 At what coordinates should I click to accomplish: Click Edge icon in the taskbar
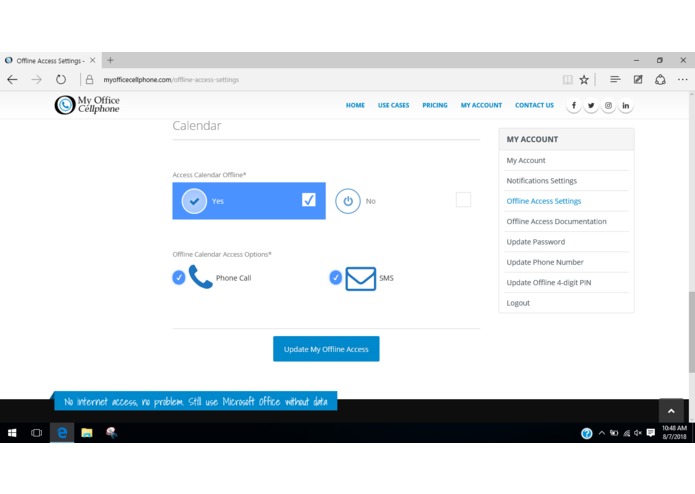[x=62, y=433]
